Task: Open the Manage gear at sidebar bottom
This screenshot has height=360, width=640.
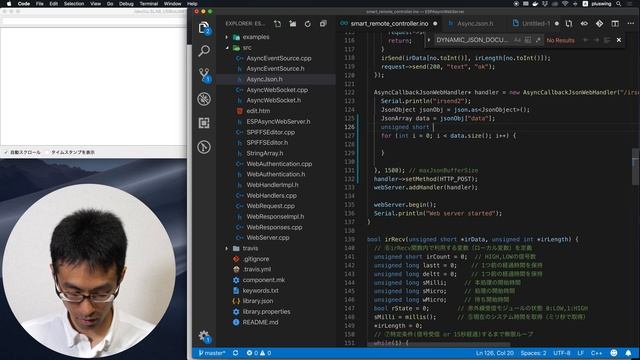Action: click(204, 336)
